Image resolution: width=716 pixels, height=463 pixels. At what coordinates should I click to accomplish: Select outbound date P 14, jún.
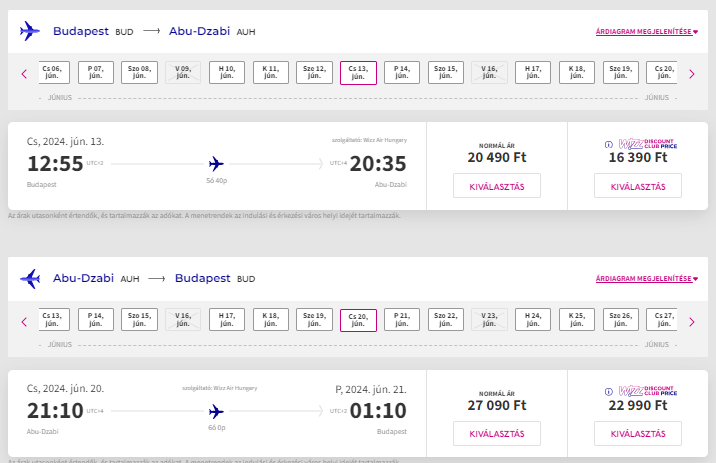click(x=402, y=73)
